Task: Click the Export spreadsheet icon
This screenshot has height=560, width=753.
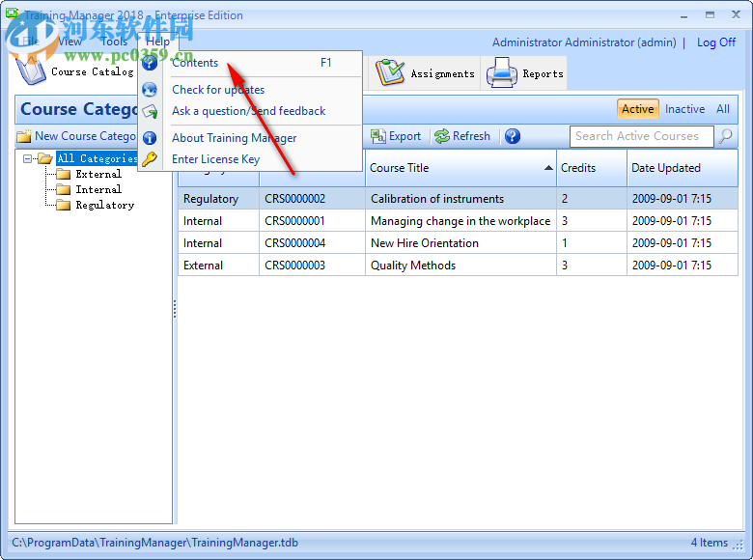Action: point(378,136)
